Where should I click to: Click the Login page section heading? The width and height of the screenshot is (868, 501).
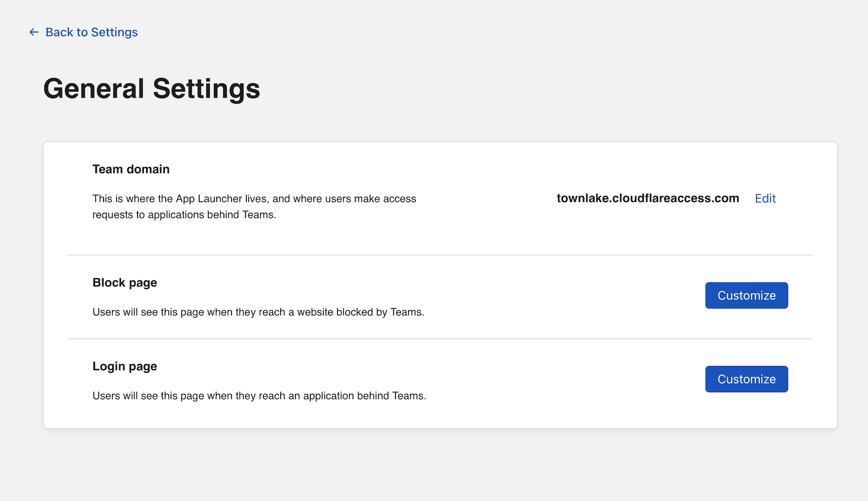[125, 366]
